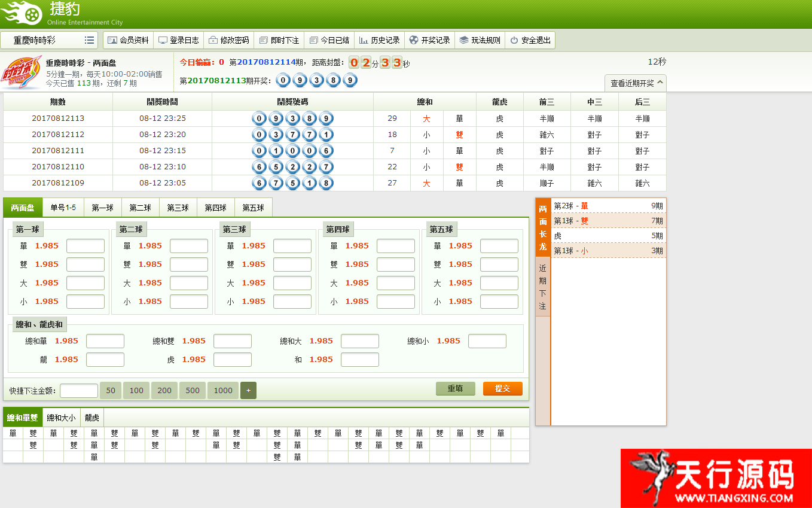This screenshot has height=508, width=812.
Task: Choose quick bet amount 500
Action: [x=193, y=391]
